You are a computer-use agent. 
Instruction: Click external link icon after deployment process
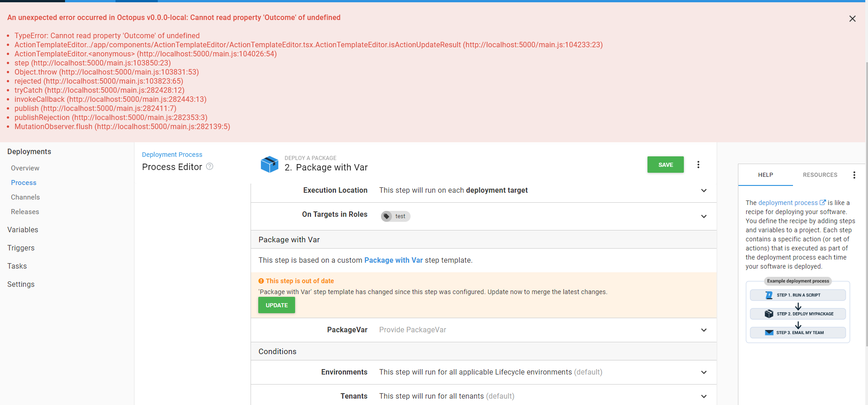coord(823,202)
